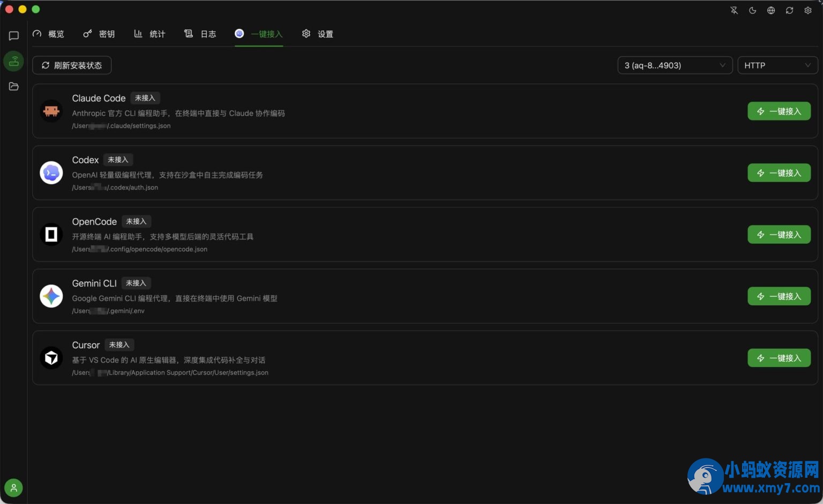Click the 开源终端 AI 编程助手 description
This screenshot has height=504, width=823.
163,236
